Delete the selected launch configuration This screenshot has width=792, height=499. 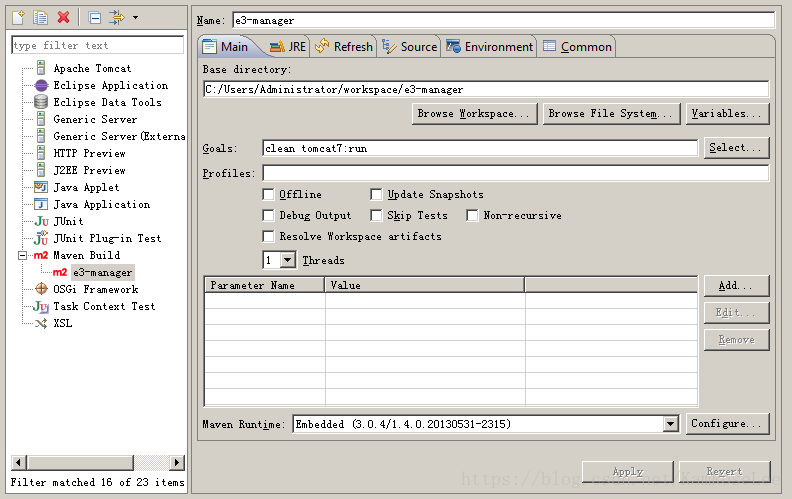coord(64,18)
